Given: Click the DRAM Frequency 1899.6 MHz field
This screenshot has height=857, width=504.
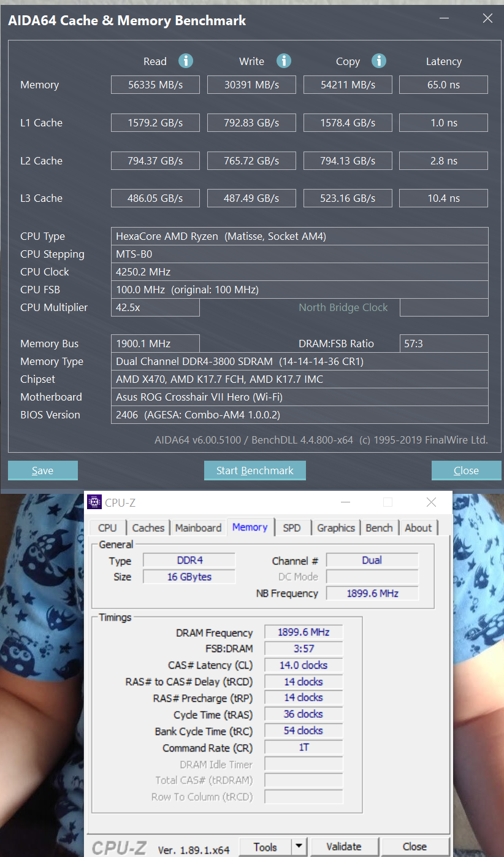Looking at the screenshot, I should tap(304, 632).
